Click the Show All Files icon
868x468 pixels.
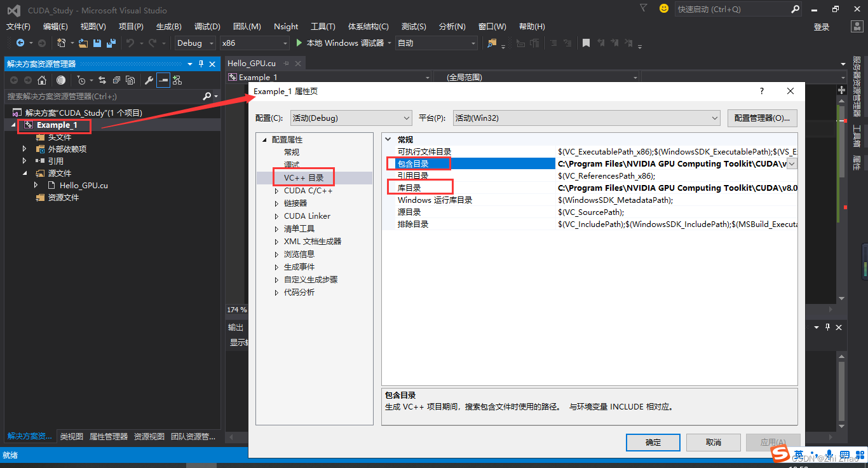pyautogui.click(x=130, y=80)
